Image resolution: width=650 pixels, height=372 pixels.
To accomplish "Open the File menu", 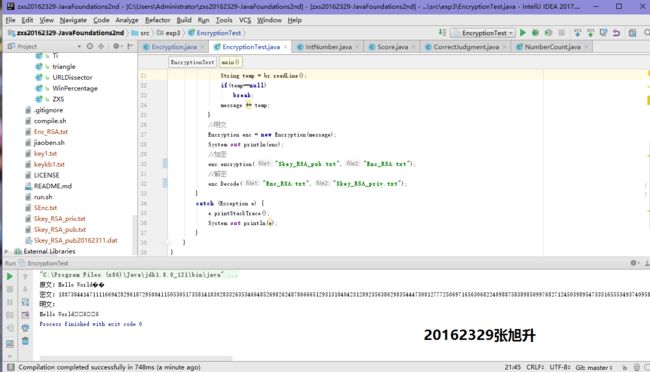I will point(10,20).
